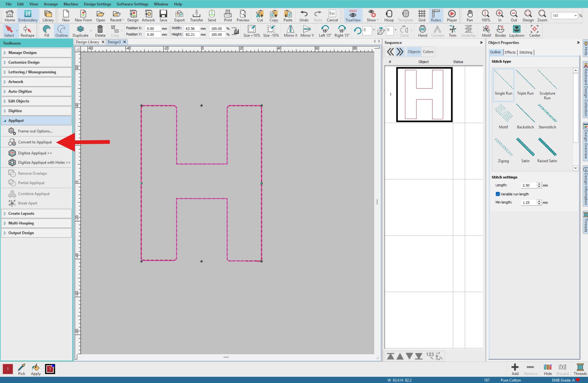Mirror the design with Mirror X
This screenshot has height=383, width=588.
[x=290, y=31]
